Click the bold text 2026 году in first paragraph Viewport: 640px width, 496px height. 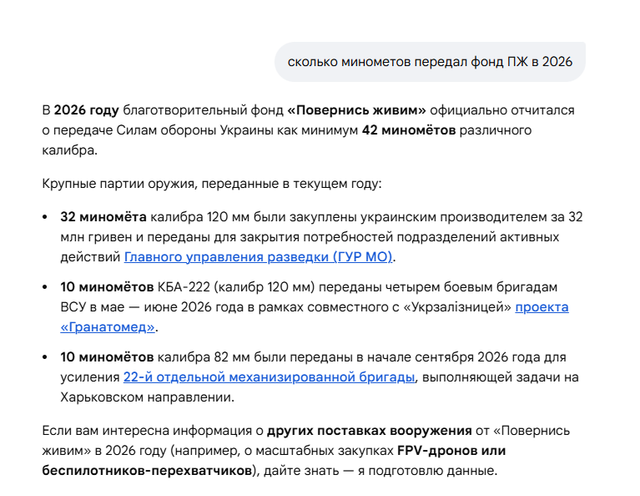87,110
